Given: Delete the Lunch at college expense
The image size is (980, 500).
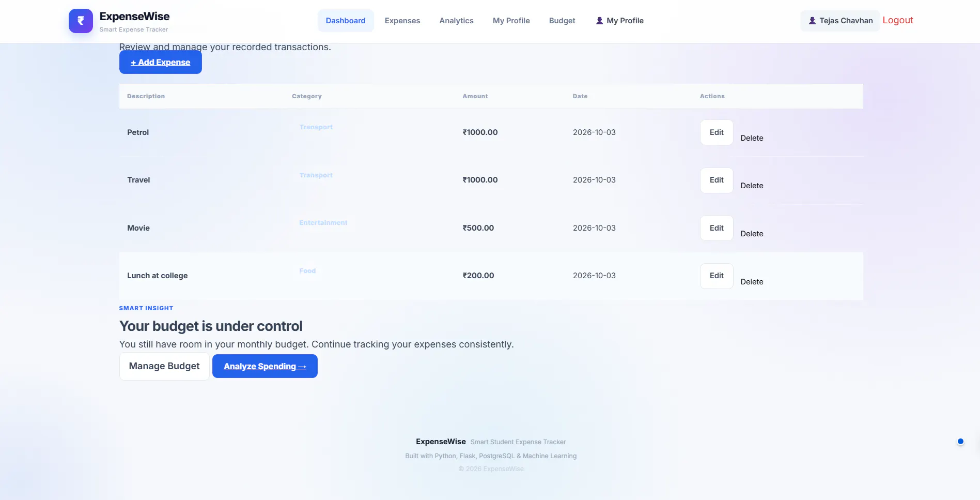Looking at the screenshot, I should click(752, 282).
